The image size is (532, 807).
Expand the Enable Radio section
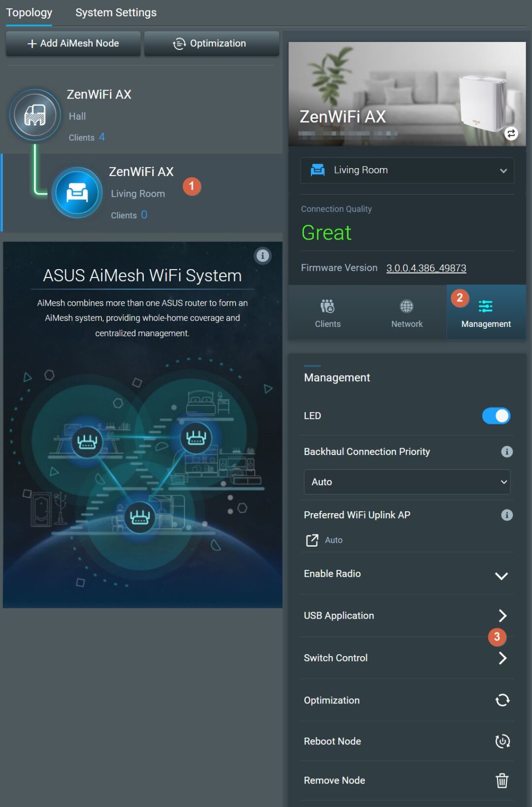pyautogui.click(x=501, y=576)
